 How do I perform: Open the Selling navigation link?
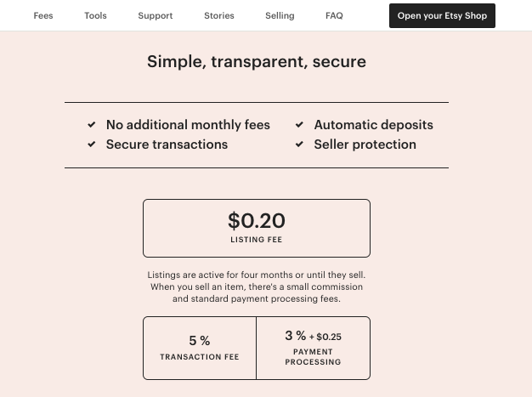(x=280, y=15)
